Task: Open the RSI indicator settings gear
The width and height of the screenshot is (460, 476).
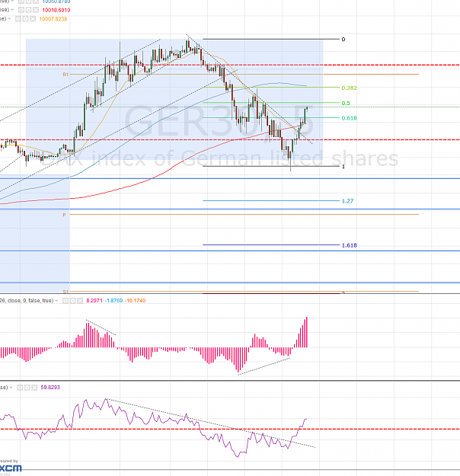Action: tap(27, 388)
